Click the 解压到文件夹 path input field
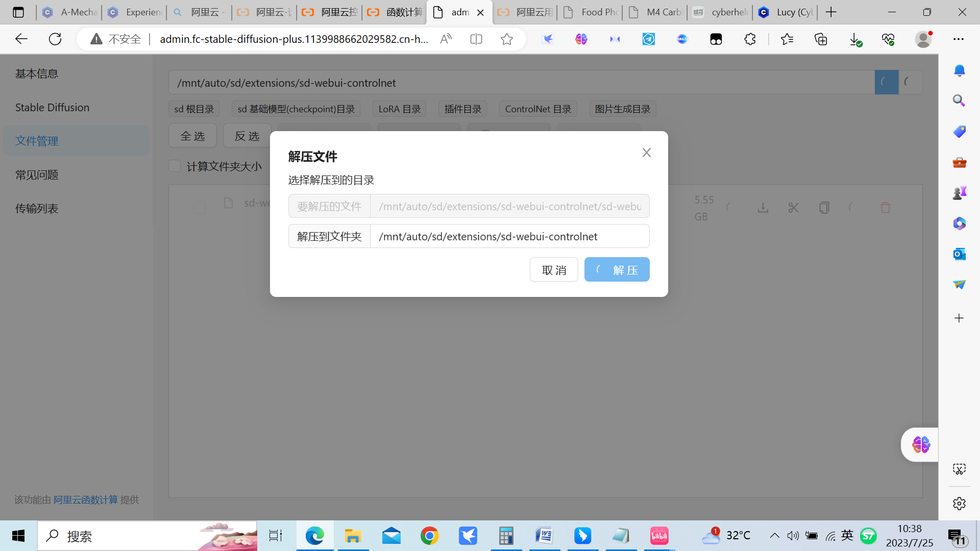980x551 pixels. [x=509, y=236]
